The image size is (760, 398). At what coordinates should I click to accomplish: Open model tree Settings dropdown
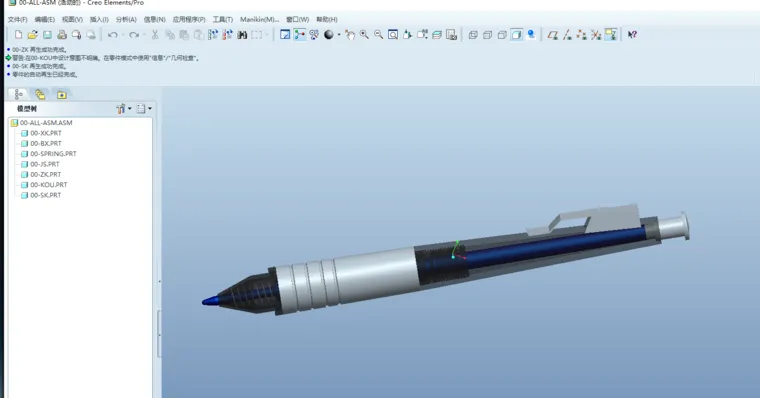click(124, 109)
